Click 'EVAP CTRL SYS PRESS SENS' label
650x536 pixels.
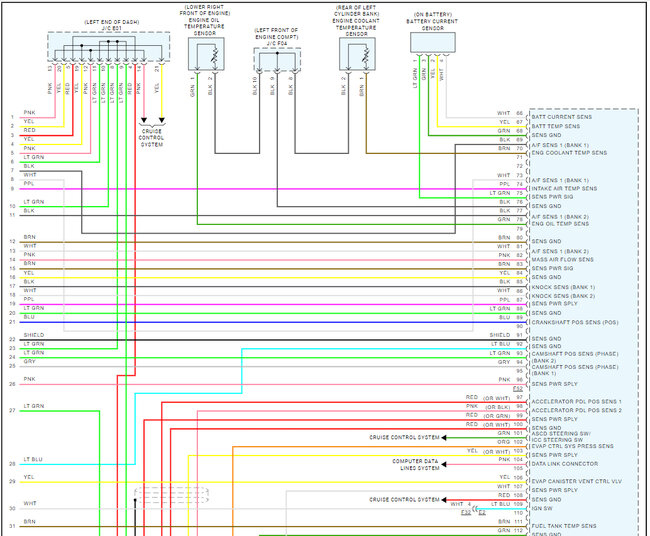tap(572, 446)
